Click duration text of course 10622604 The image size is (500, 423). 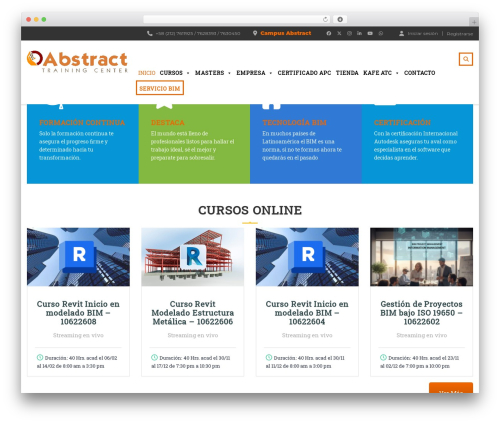tap(305, 362)
